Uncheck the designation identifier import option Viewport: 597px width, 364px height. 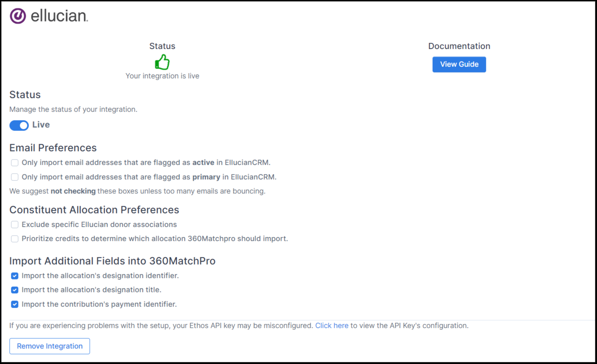(x=14, y=275)
